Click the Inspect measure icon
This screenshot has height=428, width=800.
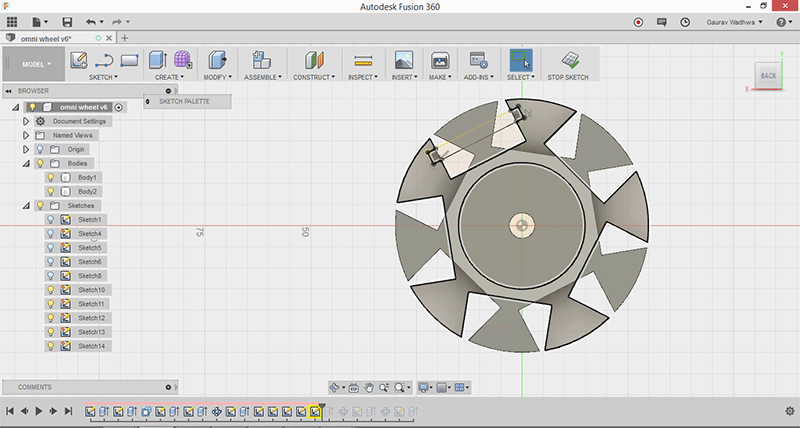click(363, 60)
